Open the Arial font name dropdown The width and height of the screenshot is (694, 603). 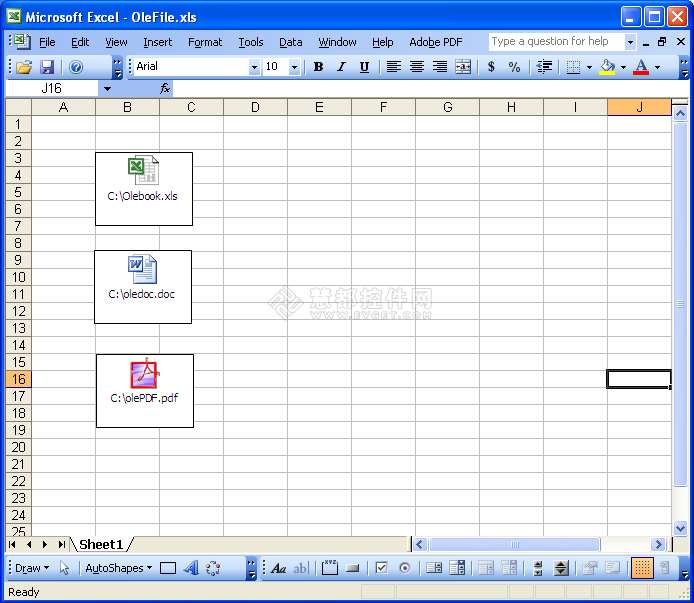254,67
